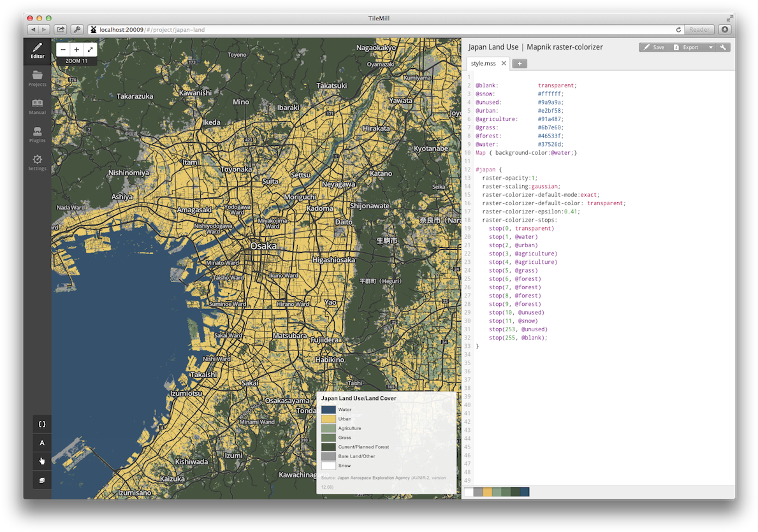
Task: Open project settings with the wrench icon
Action: pyautogui.click(x=724, y=47)
